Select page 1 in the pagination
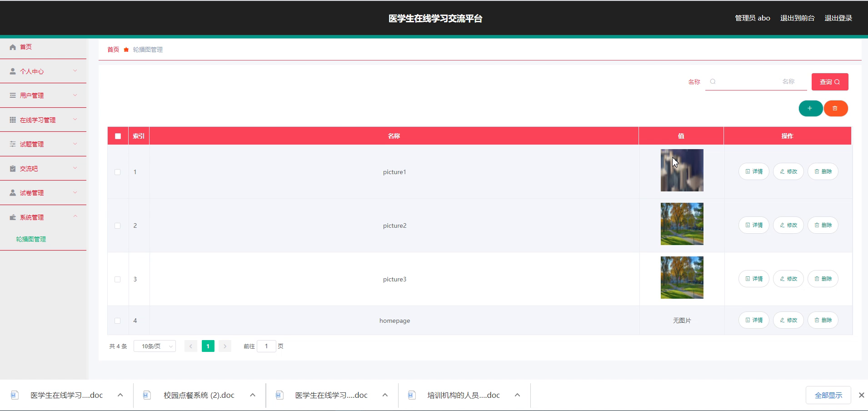 coord(208,346)
